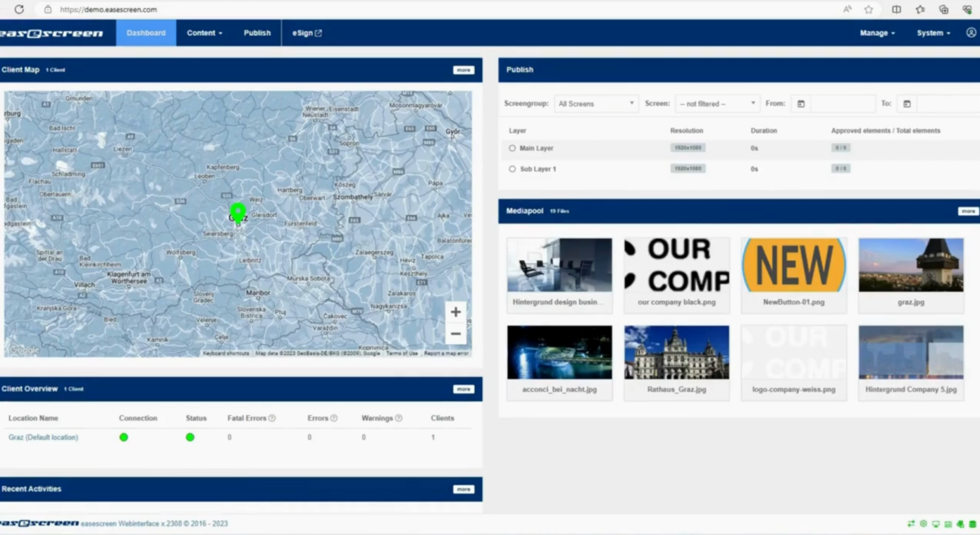
Task: Click the To date calendar icon
Action: click(x=907, y=104)
